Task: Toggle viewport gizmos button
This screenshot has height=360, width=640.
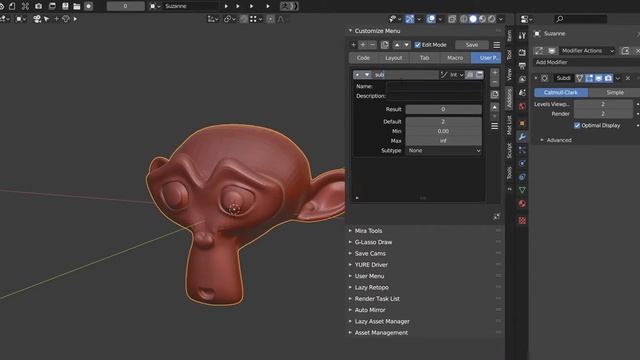Action: 409,19
